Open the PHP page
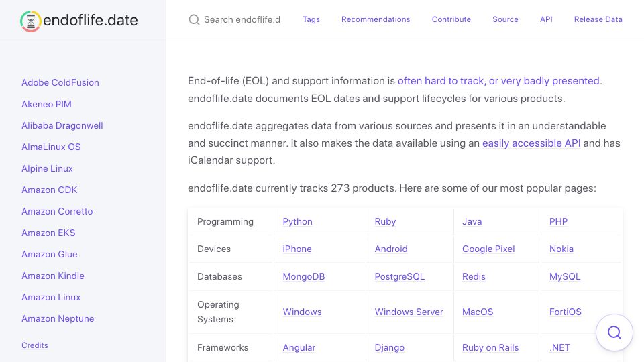 [558, 221]
